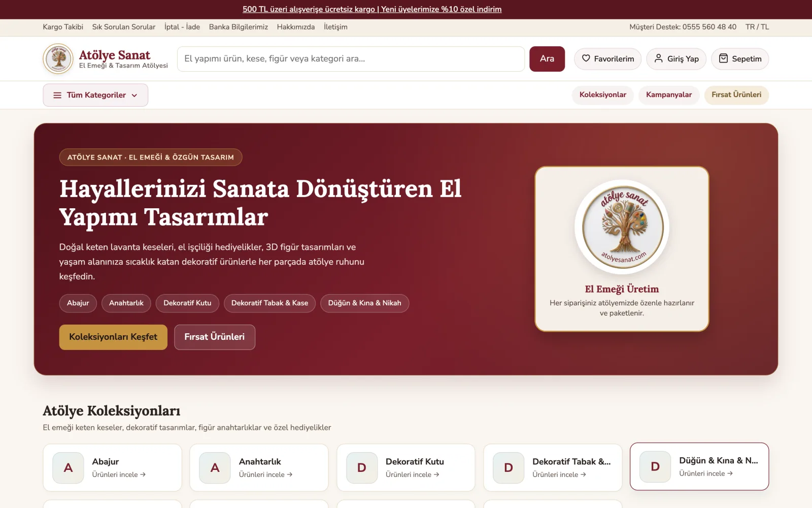Viewport: 812px width, 508px height.
Task: Open Banka Bilgilerimiz link
Action: [x=239, y=27]
